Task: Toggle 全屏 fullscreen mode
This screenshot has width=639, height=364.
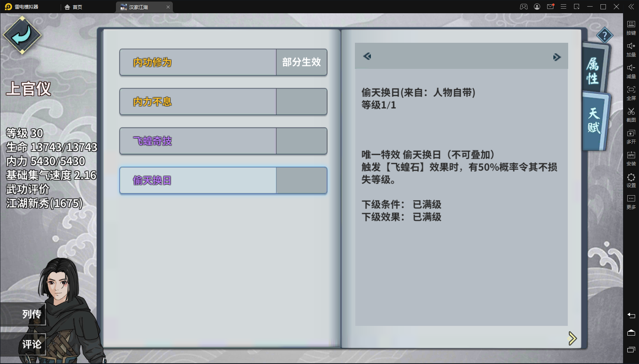Action: [x=631, y=93]
